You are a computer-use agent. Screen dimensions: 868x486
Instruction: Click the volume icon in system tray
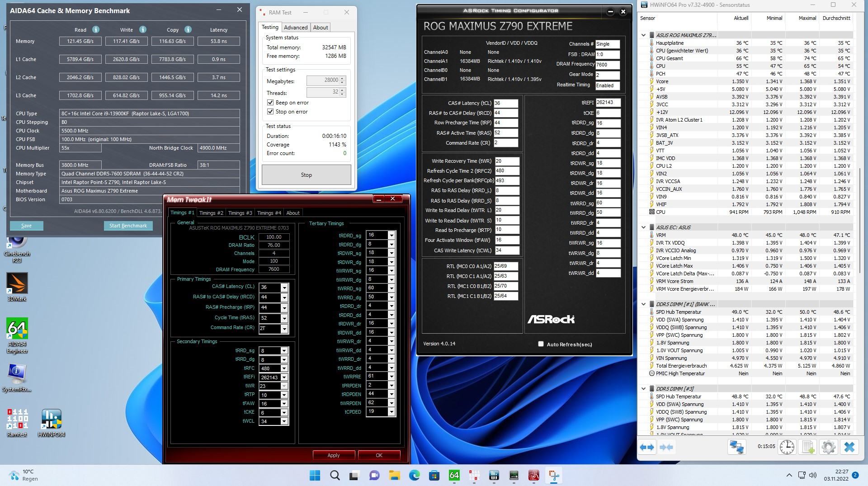pos(812,475)
